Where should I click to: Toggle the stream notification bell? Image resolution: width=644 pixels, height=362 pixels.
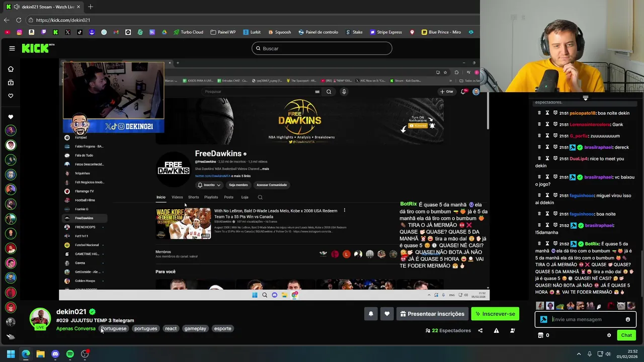[371, 314]
